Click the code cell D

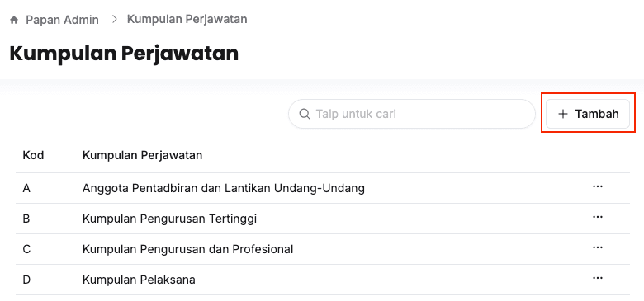pyautogui.click(x=26, y=280)
